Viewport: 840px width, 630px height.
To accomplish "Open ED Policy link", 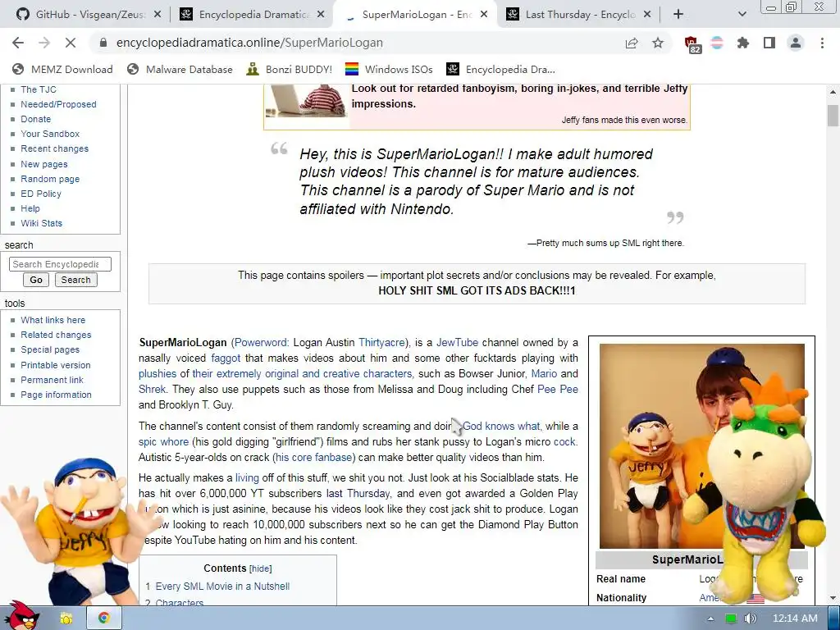I will pyautogui.click(x=41, y=194).
